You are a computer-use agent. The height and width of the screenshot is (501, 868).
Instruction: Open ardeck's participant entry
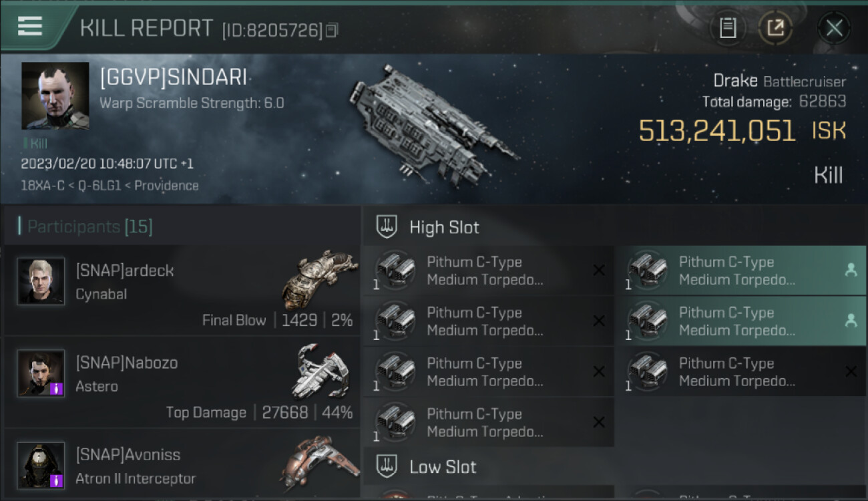click(182, 291)
